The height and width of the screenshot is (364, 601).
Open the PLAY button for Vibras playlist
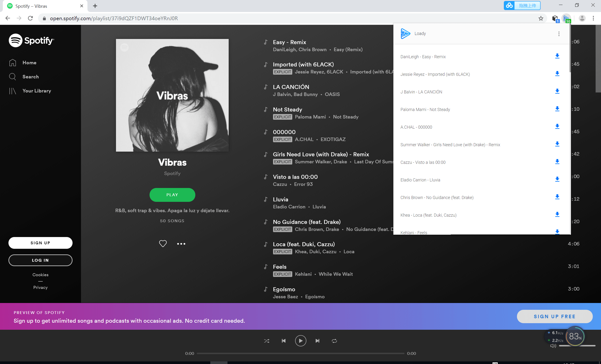(x=172, y=195)
